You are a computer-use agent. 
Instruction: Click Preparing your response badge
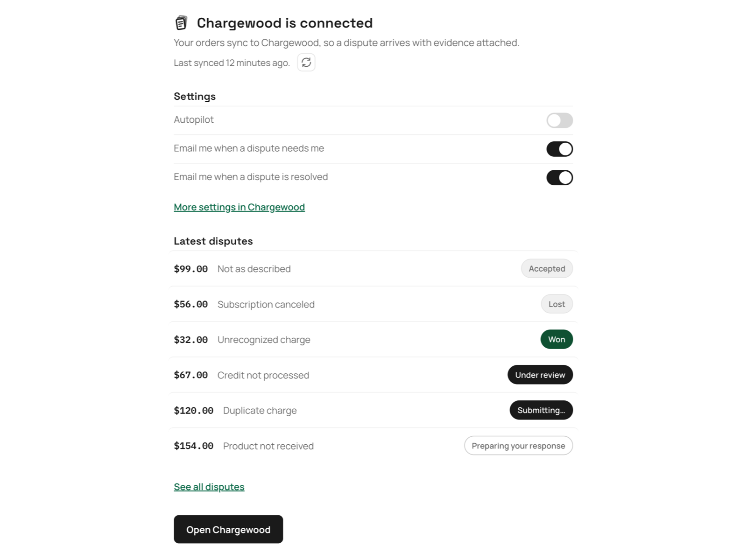518,446
